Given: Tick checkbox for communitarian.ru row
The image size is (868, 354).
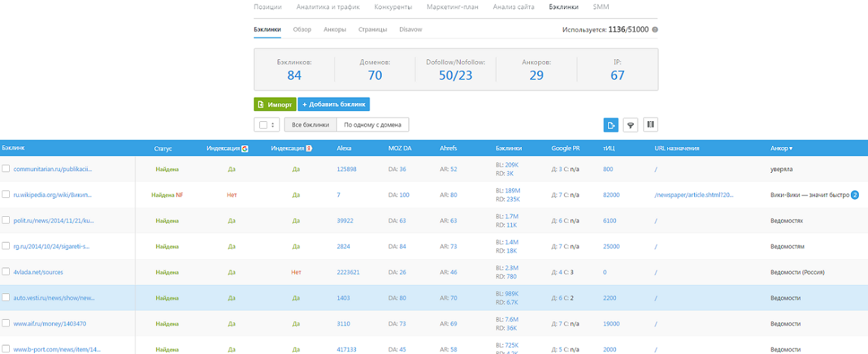Looking at the screenshot, I should tap(6, 168).
